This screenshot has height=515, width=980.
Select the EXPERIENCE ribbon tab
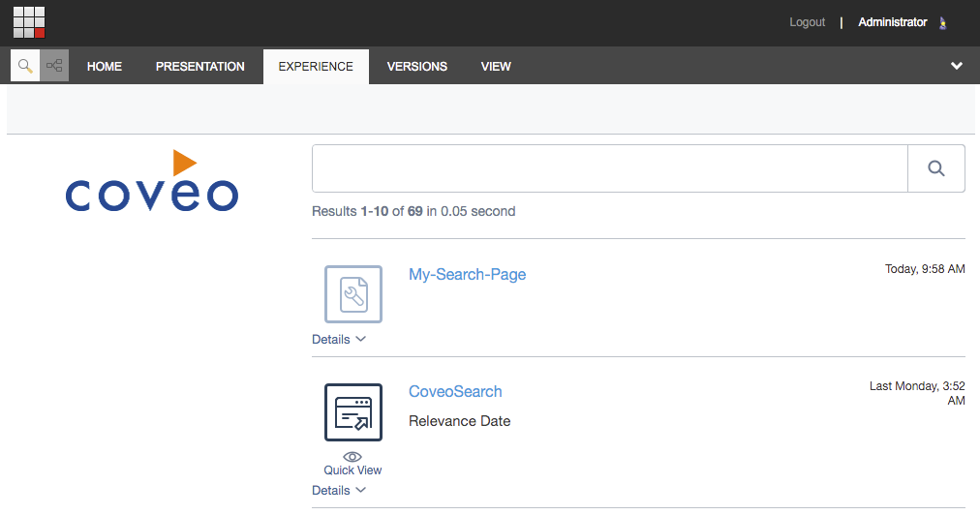tap(316, 66)
